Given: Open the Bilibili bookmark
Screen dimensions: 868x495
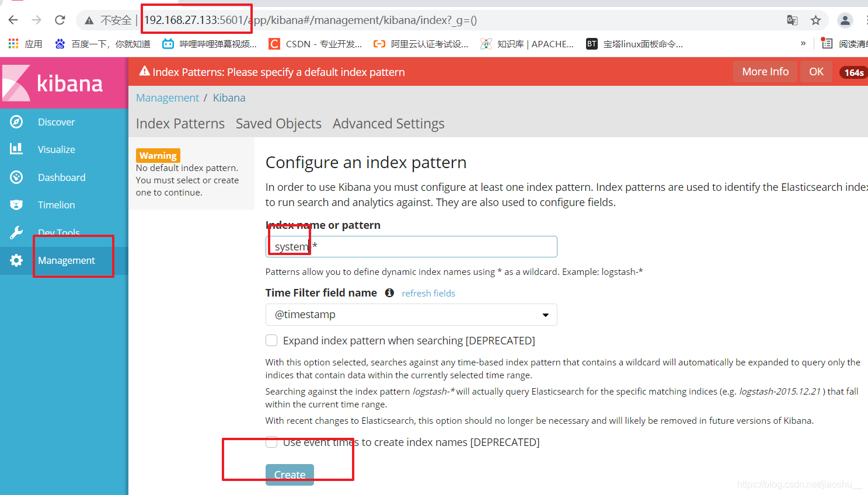Looking at the screenshot, I should click(210, 44).
